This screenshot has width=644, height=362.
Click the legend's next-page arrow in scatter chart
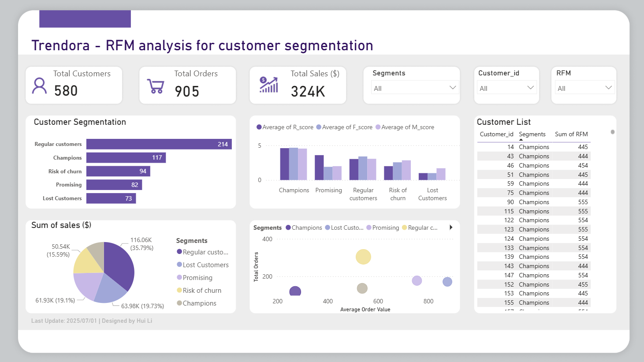coord(451,228)
